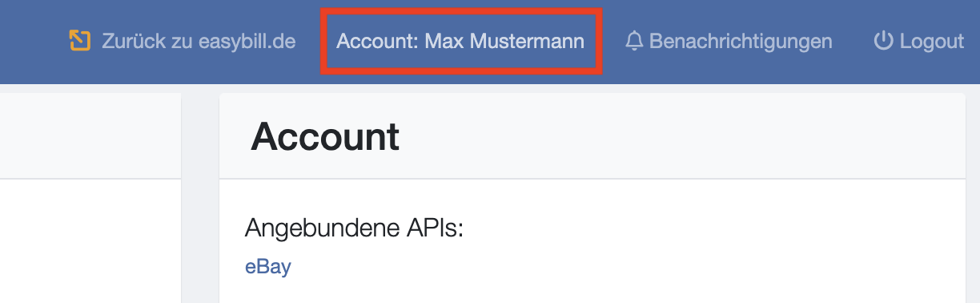Click the 'Angebundene APIs:' label
The height and width of the screenshot is (303, 980).
[355, 228]
